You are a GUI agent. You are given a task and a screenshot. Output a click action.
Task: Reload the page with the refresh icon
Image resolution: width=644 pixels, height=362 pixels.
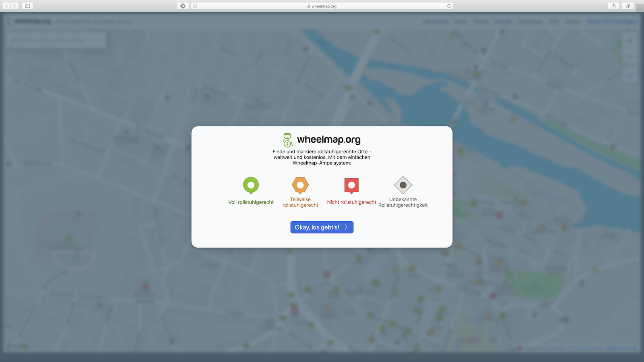click(x=449, y=6)
